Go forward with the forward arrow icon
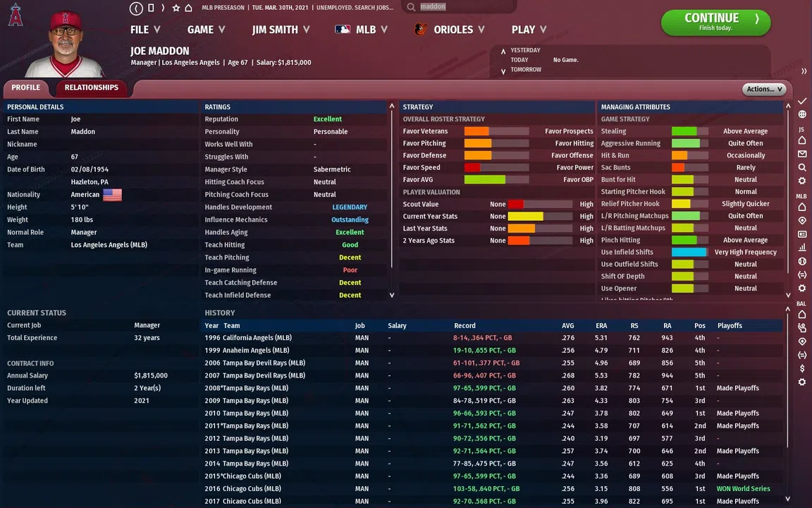Screen dimensions: 812x508 (163, 8)
